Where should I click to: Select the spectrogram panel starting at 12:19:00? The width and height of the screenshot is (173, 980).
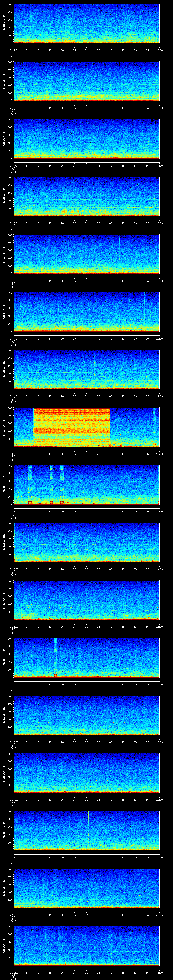pyautogui.click(x=87, y=312)
